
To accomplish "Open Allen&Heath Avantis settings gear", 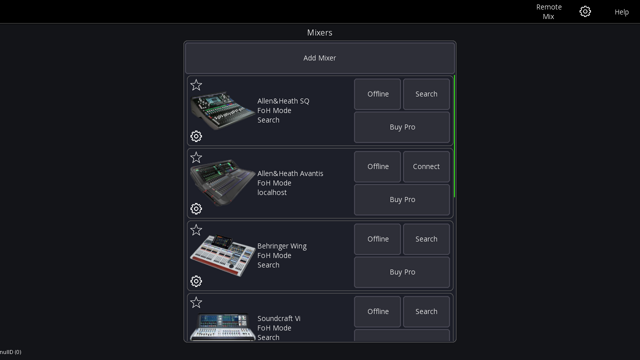I will [x=196, y=209].
